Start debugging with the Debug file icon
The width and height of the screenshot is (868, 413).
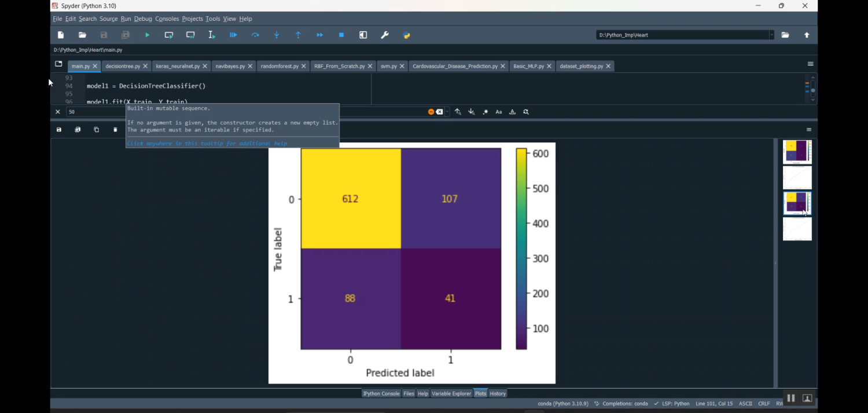(x=233, y=35)
